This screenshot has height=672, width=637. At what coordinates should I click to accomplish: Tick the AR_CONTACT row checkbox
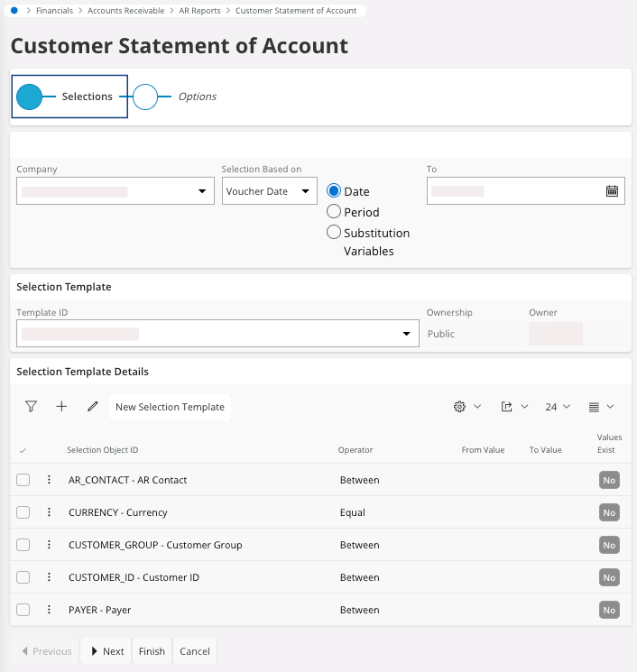23,480
